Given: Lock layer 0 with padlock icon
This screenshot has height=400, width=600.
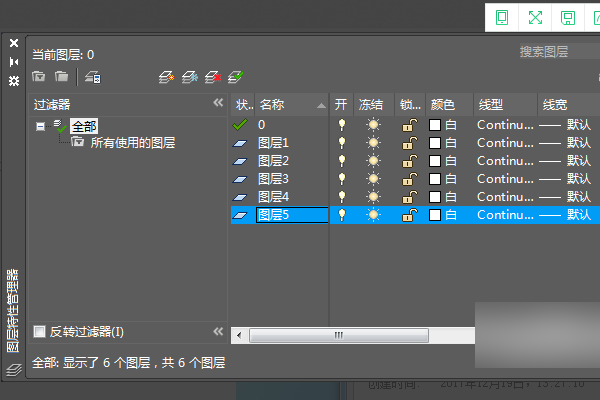Looking at the screenshot, I should [409, 125].
